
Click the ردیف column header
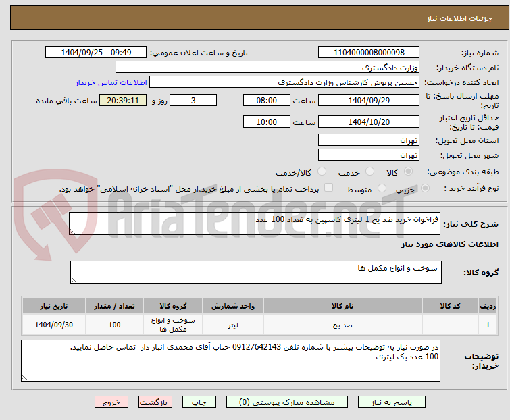point(488,306)
